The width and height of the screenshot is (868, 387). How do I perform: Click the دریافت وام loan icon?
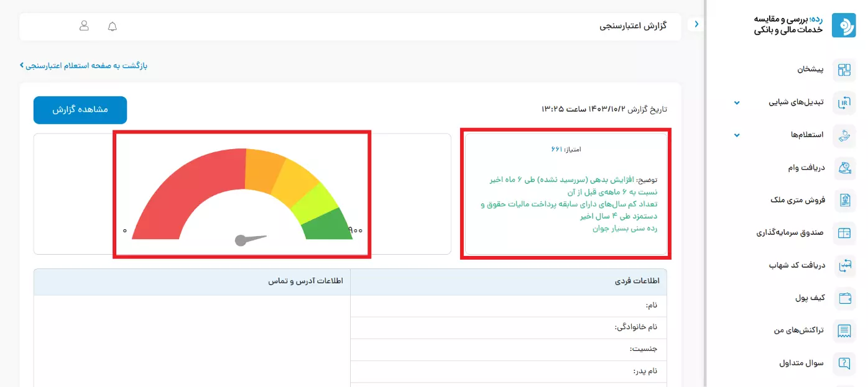[x=844, y=168]
